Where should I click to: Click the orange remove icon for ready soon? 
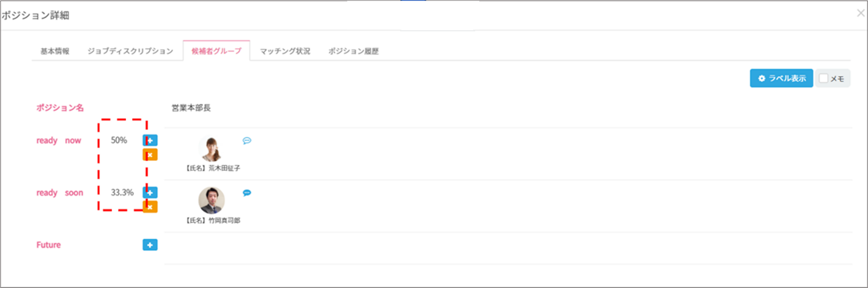[150, 207]
